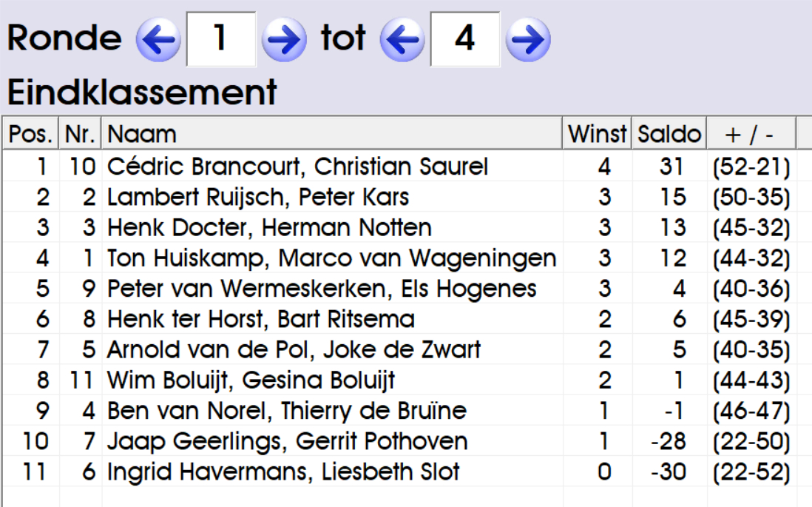The image size is (812, 507).
Task: Sort by the Naam column header
Action: pos(331,134)
